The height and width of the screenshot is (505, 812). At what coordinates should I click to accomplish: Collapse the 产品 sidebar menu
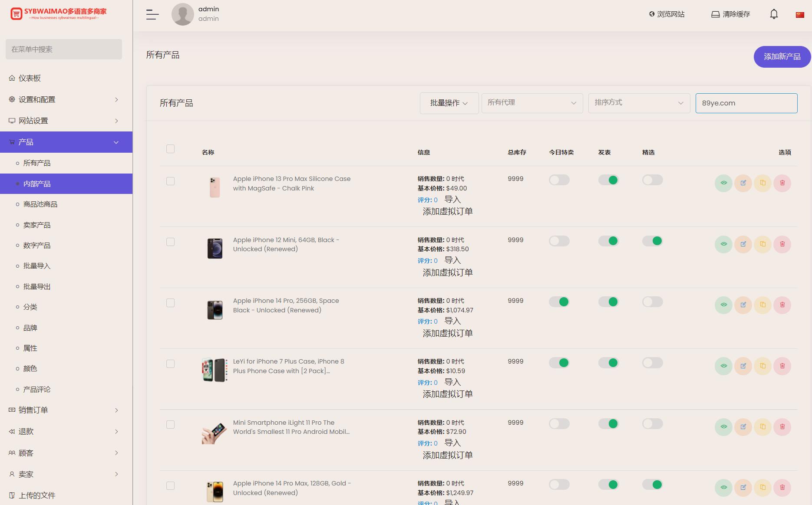(x=66, y=142)
